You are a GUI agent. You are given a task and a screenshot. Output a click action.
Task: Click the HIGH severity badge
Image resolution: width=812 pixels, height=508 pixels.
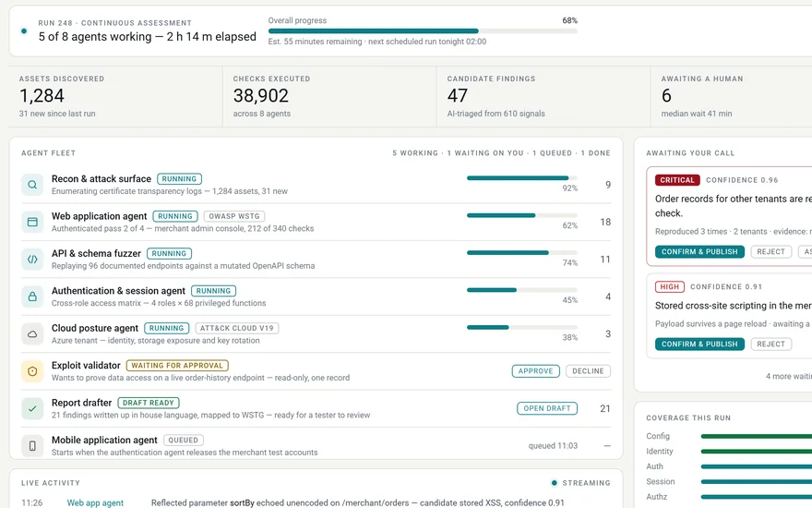click(669, 286)
